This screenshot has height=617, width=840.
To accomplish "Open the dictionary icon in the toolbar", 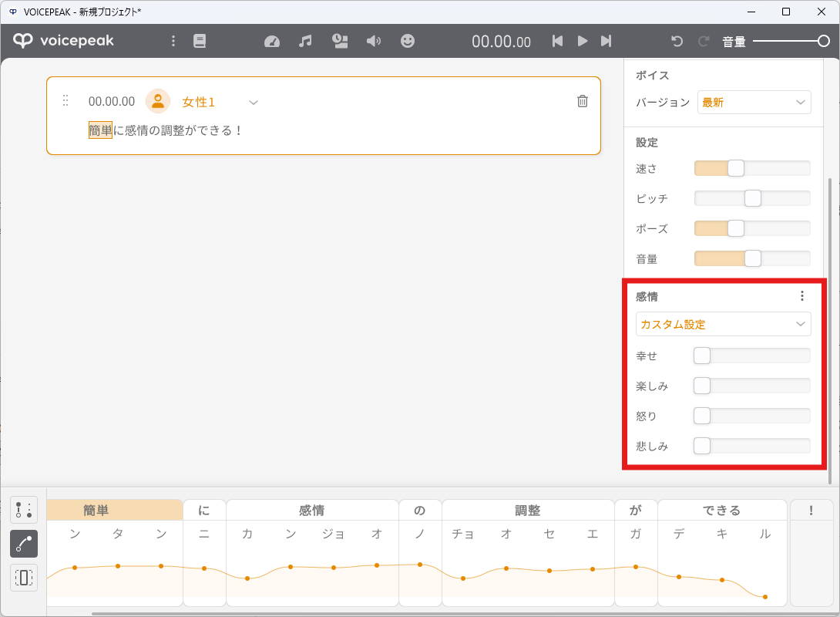I will click(x=200, y=42).
